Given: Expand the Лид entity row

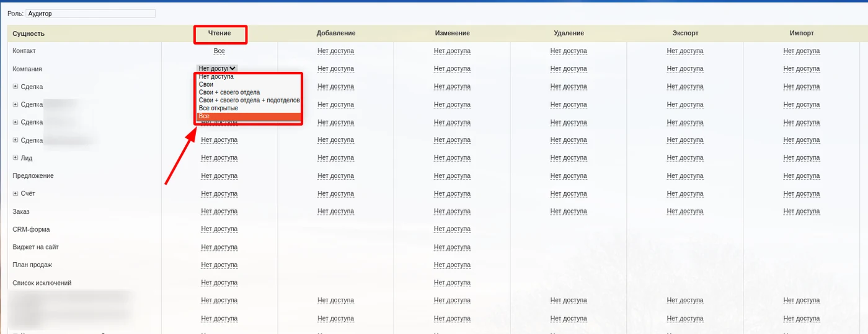Looking at the screenshot, I should pyautogui.click(x=15, y=158).
